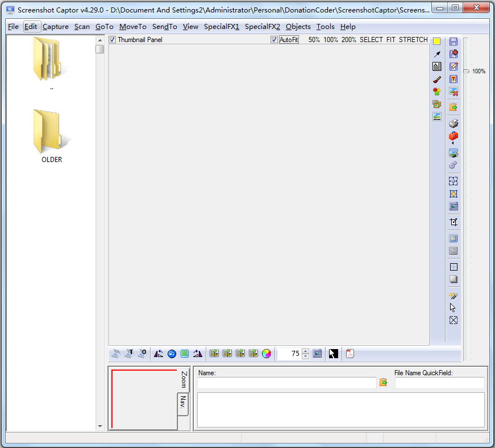495x448 pixels.
Task: Click delete image icon with red X
Action: [454, 92]
